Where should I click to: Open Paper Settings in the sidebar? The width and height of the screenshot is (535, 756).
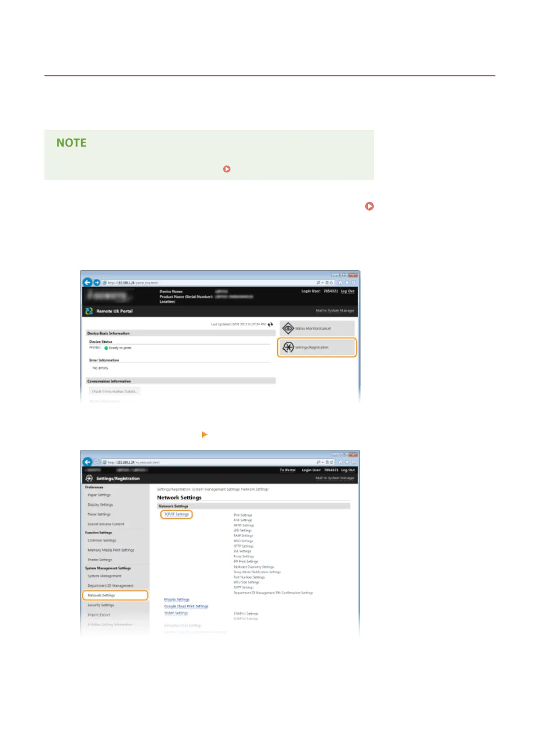pyautogui.click(x=99, y=495)
